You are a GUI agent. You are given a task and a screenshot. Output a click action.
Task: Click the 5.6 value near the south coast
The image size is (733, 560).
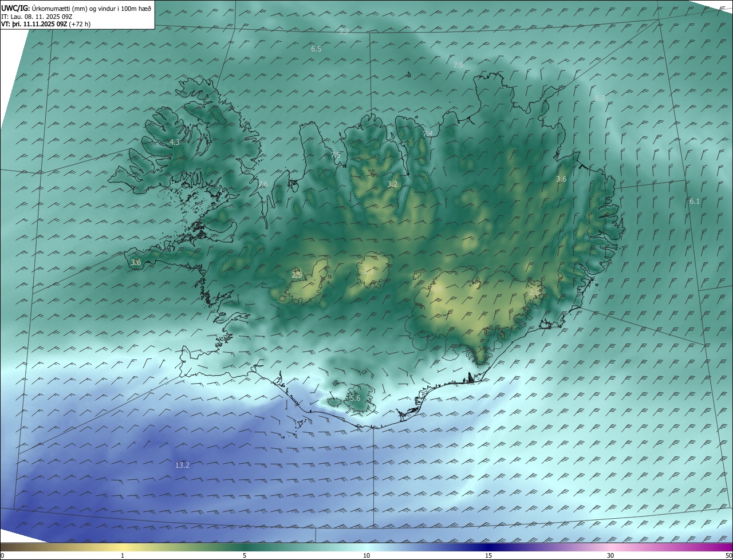(355, 398)
